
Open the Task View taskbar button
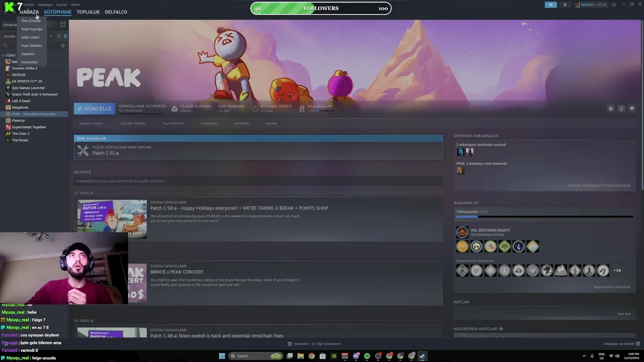coord(289,356)
